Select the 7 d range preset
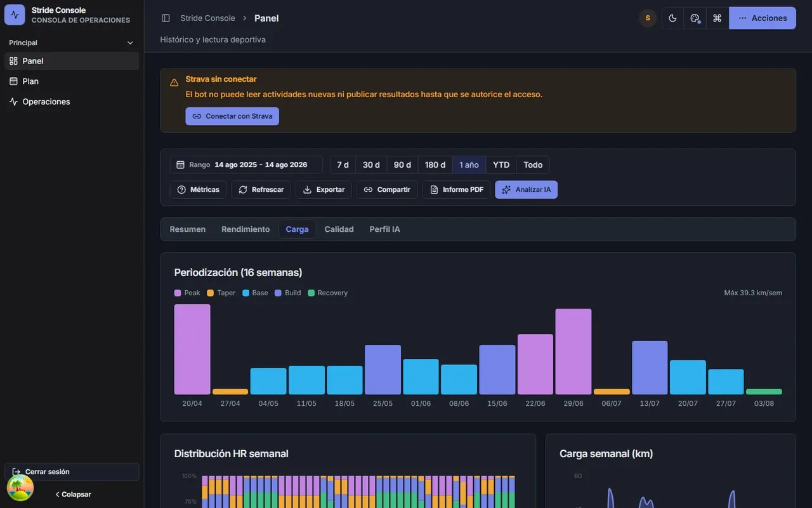 [x=343, y=165]
